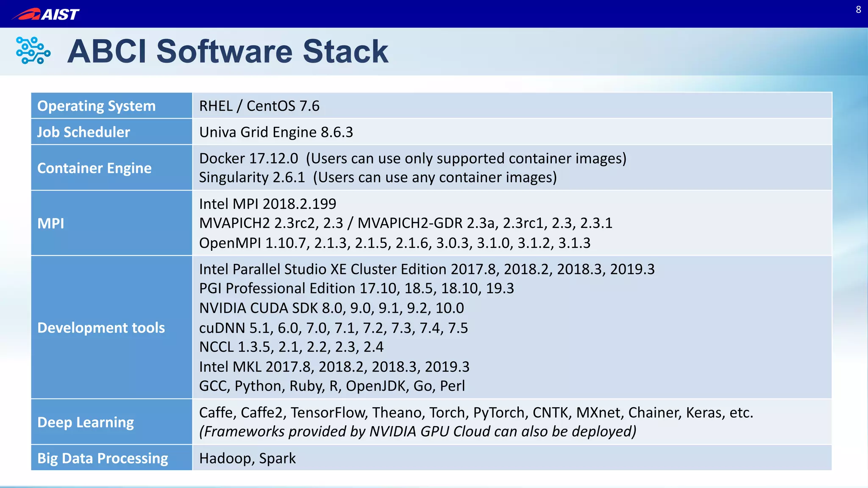Viewport: 868px width, 488px height.
Task: Click the Singularity 2.6.1 line
Action: [x=378, y=177]
